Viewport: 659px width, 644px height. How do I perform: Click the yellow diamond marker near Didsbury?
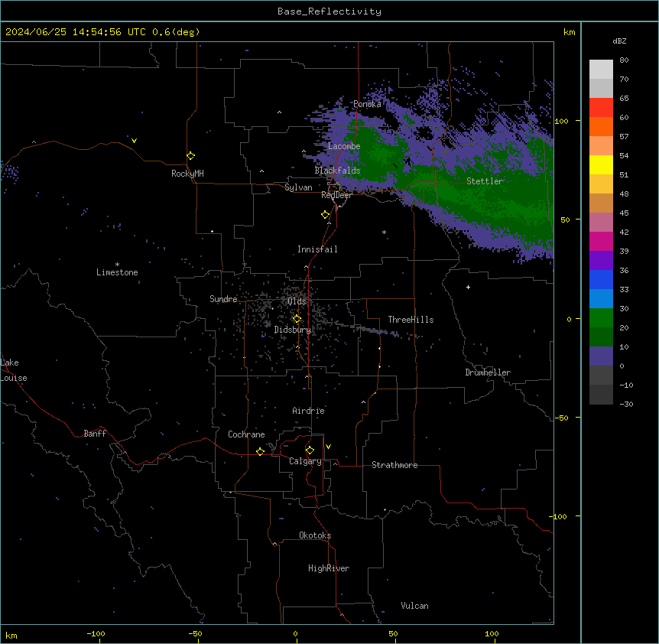[297, 319]
